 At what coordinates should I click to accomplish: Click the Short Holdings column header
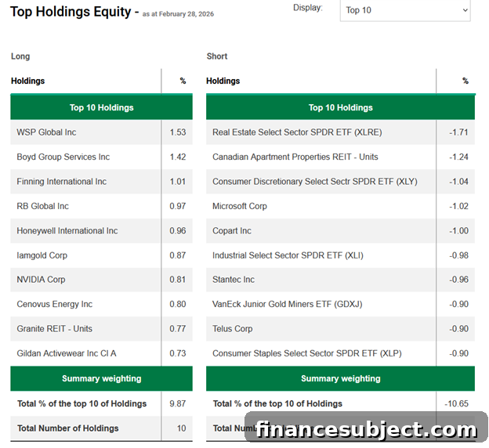pos(223,81)
